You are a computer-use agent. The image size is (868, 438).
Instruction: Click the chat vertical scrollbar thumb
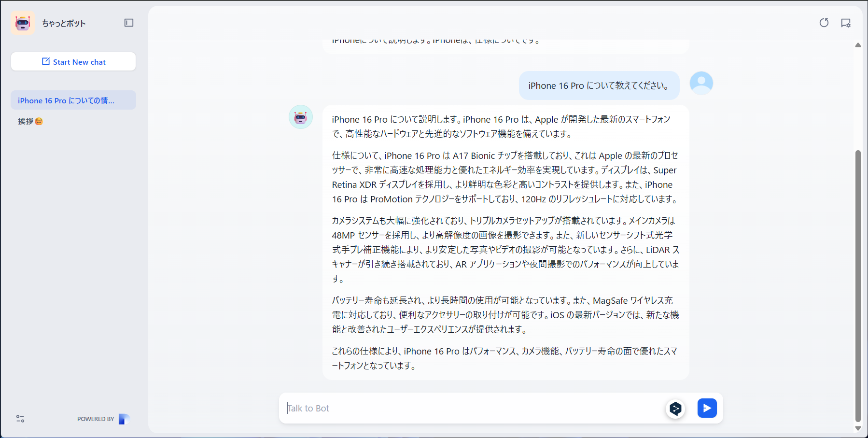[858, 286]
